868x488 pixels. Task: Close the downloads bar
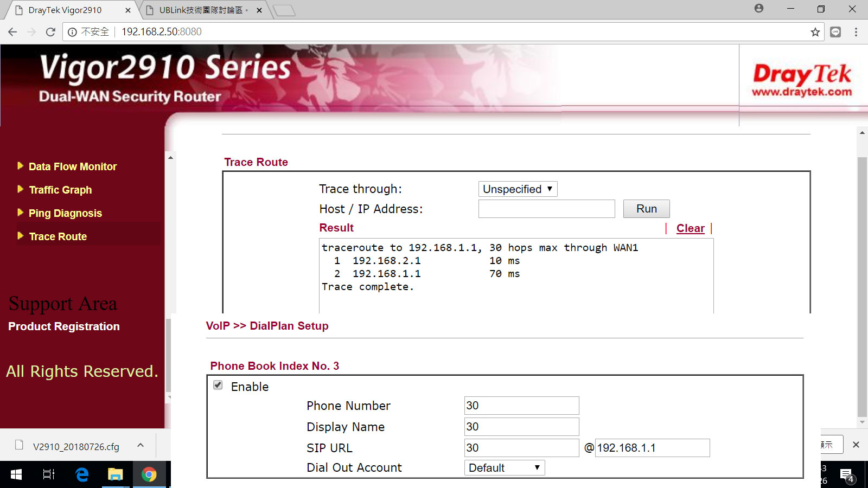856,445
